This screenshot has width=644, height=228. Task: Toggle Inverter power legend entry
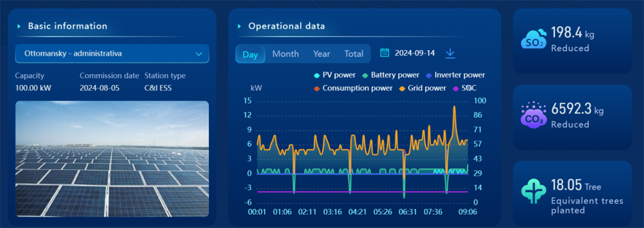pyautogui.click(x=455, y=75)
